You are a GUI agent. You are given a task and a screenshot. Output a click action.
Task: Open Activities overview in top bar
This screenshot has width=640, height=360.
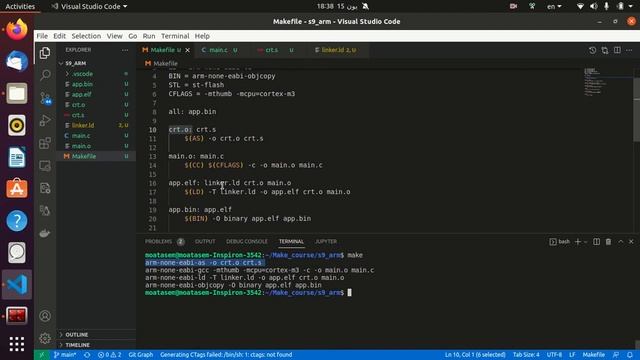(20, 7)
